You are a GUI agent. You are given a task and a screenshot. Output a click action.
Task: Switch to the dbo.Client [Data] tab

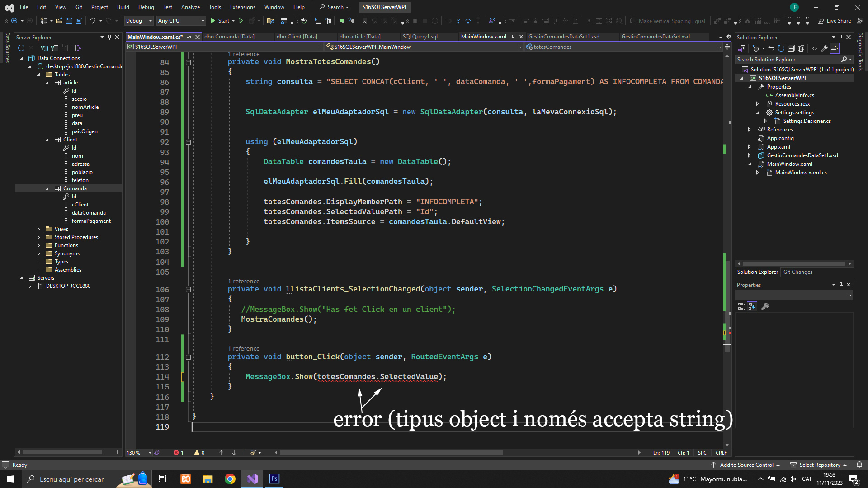pyautogui.click(x=297, y=37)
